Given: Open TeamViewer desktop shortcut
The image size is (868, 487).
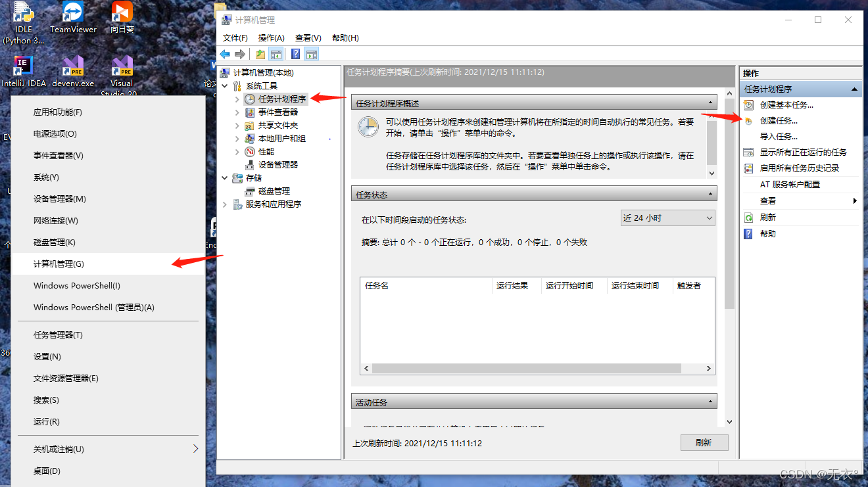Looking at the screenshot, I should click(x=73, y=18).
